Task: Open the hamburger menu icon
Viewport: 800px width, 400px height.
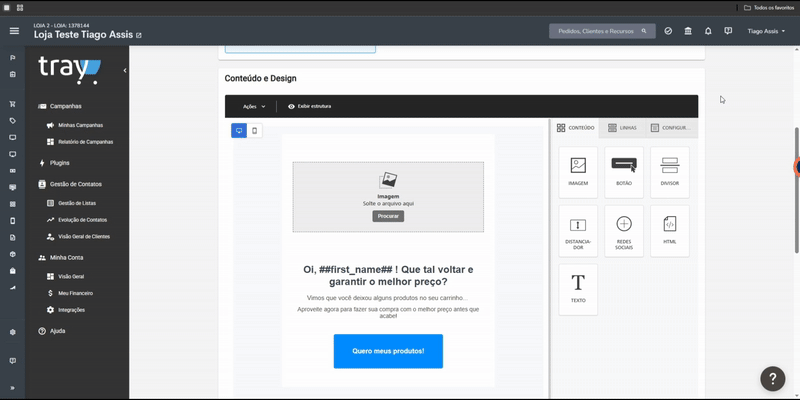Action: 14,31
